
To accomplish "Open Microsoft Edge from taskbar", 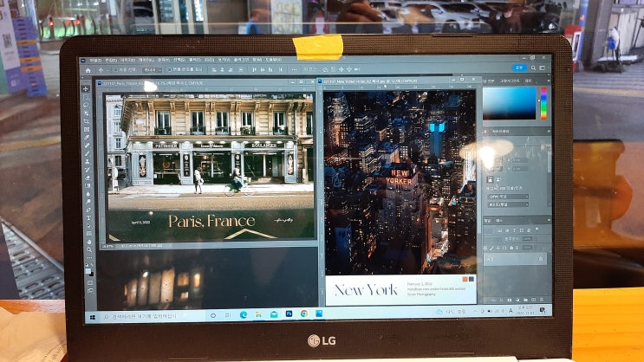I will click(x=244, y=315).
